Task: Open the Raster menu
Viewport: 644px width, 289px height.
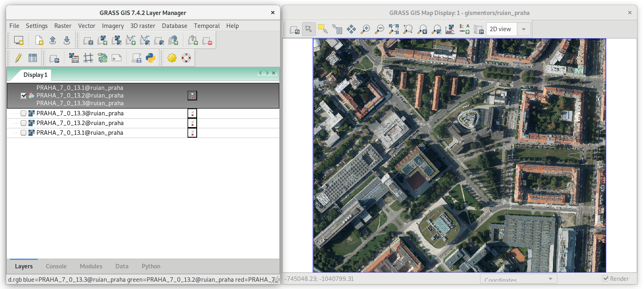Action: tap(63, 25)
